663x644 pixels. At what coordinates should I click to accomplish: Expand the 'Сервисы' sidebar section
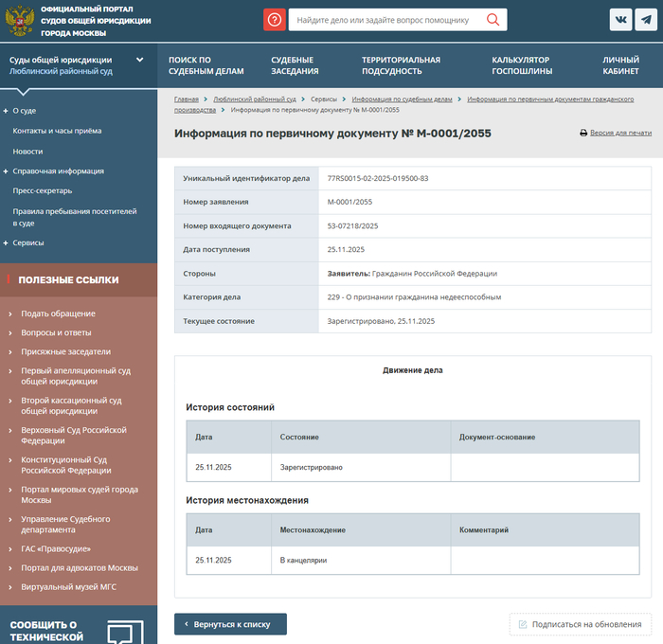tap(6, 242)
